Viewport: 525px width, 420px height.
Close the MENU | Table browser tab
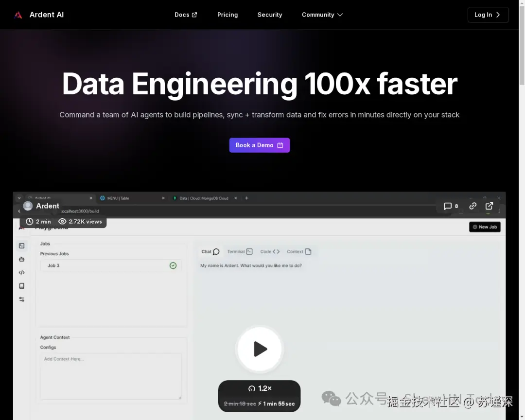coord(163,198)
